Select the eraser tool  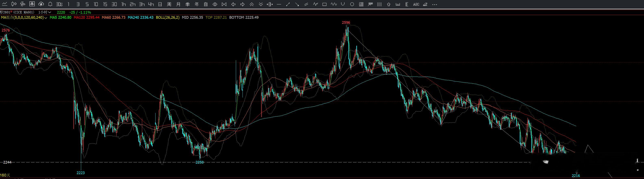click(x=425, y=4)
